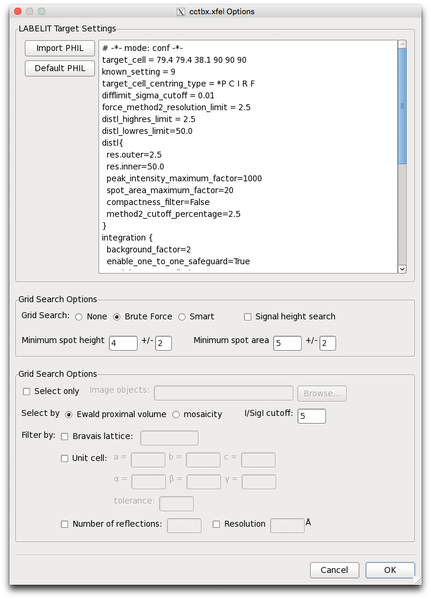This screenshot has width=431, height=599.
Task: Select Brute Force grid search
Action: click(117, 317)
